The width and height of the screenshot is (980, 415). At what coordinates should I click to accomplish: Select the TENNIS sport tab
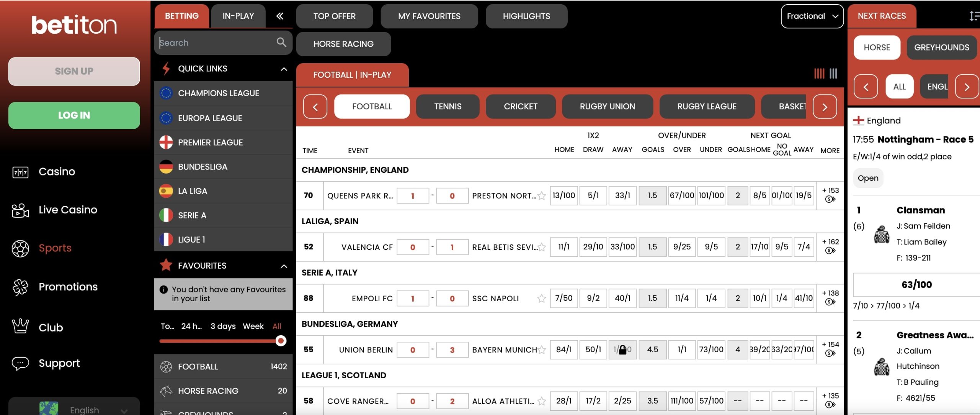(x=448, y=107)
